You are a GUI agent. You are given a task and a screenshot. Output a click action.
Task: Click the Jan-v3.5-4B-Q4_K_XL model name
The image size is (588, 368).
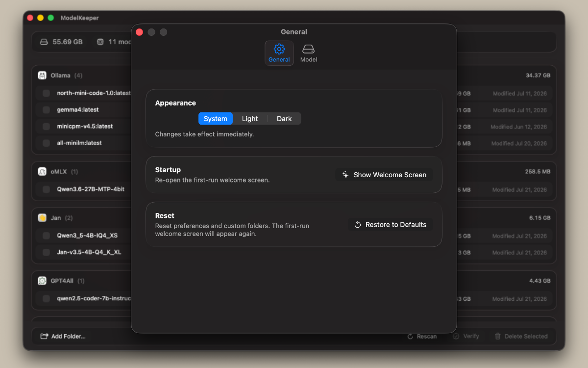[89, 252]
